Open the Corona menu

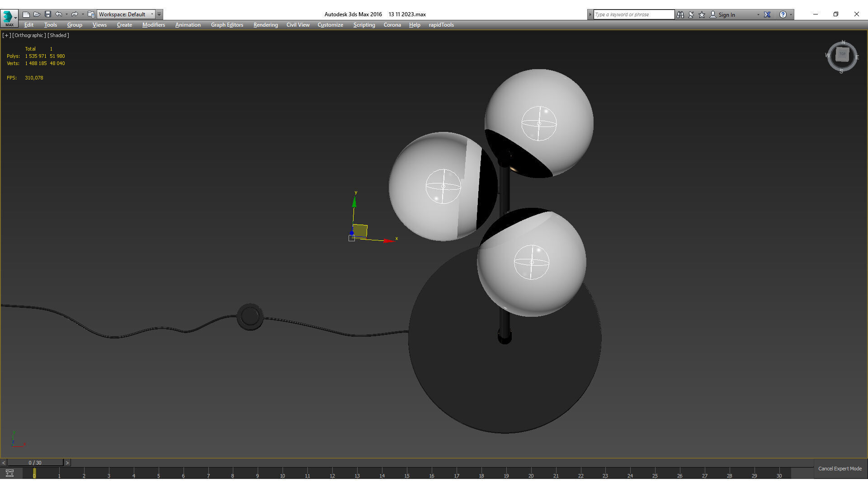coord(392,25)
